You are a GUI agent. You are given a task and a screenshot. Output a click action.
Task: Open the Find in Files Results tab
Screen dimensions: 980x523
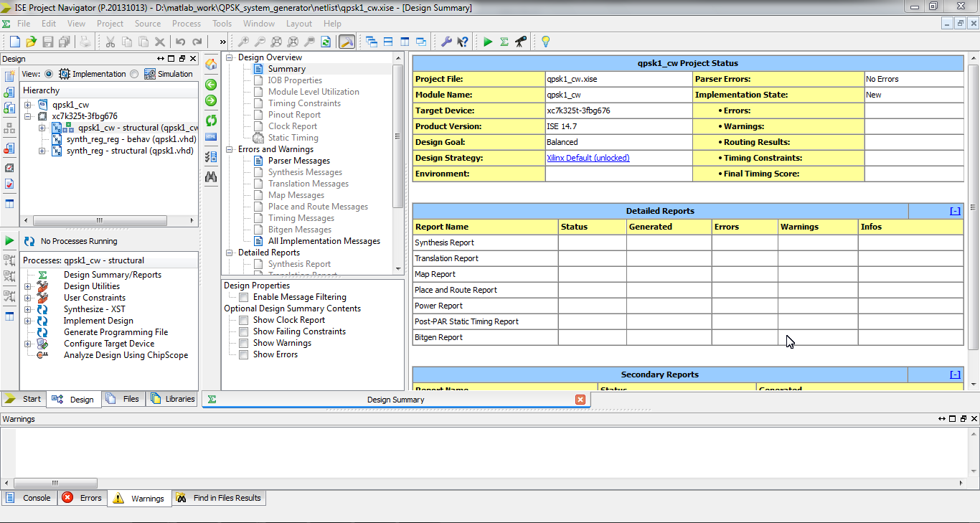pos(219,498)
